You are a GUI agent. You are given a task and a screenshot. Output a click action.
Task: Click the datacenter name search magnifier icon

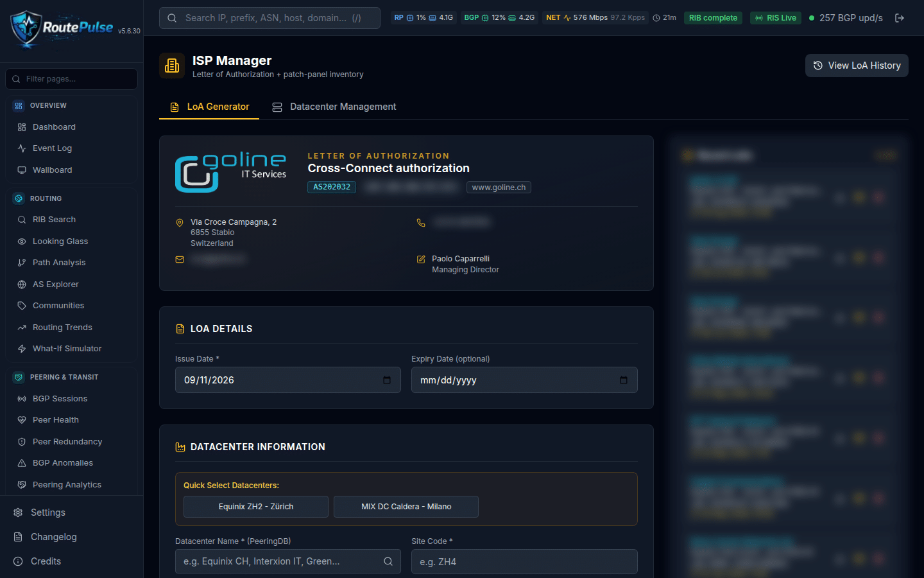[388, 561]
